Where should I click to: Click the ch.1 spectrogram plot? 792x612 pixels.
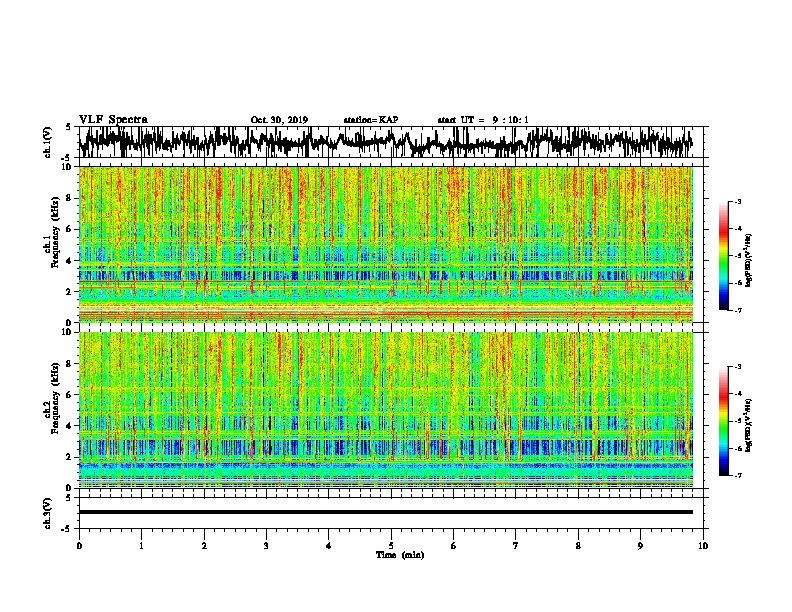click(385, 244)
